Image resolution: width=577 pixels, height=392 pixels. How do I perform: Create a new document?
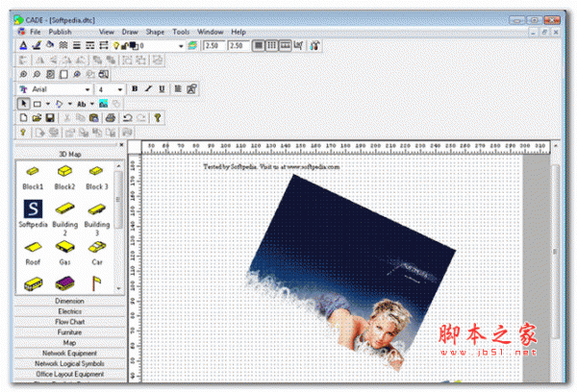[23, 118]
